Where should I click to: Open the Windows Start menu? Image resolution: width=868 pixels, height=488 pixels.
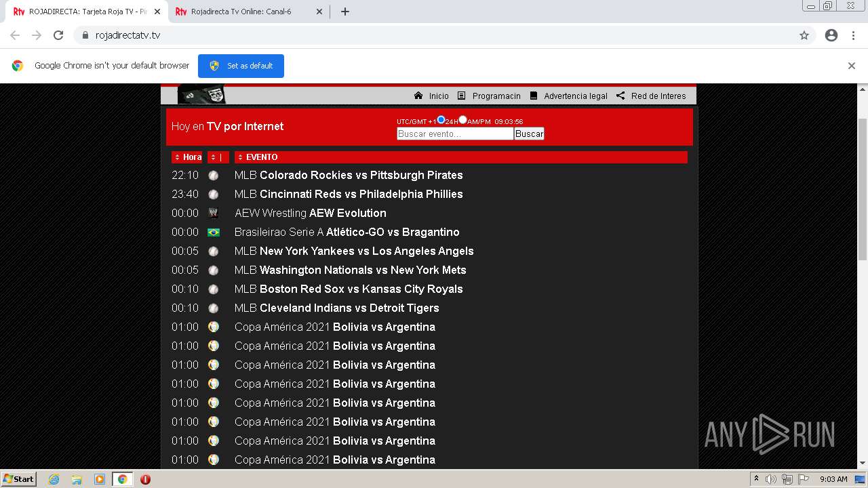click(x=19, y=479)
